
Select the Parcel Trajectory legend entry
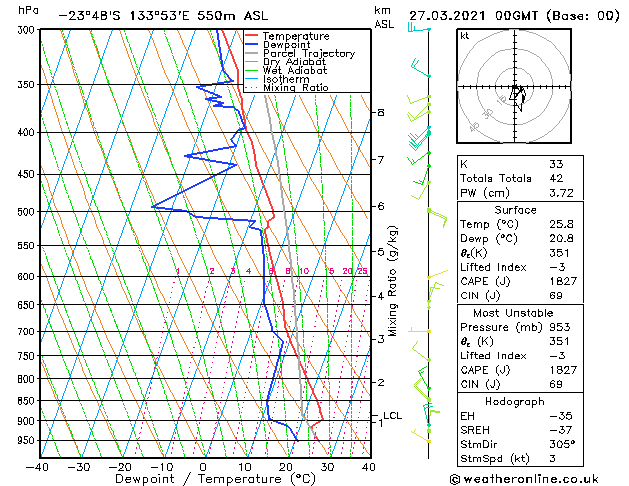pos(309,53)
